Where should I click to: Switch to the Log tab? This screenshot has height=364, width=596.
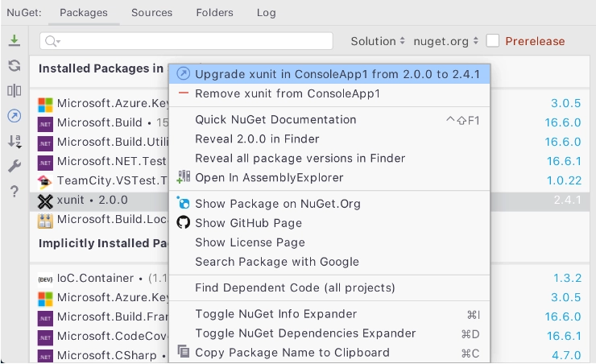click(266, 13)
